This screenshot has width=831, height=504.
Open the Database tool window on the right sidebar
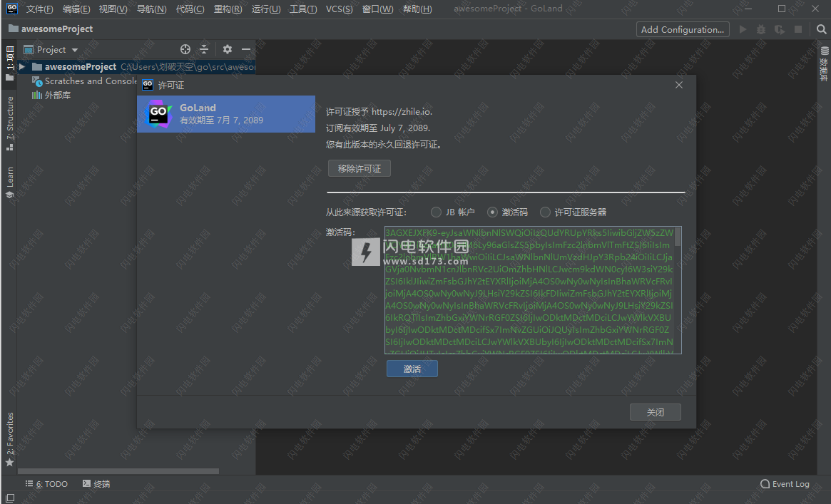[824, 63]
